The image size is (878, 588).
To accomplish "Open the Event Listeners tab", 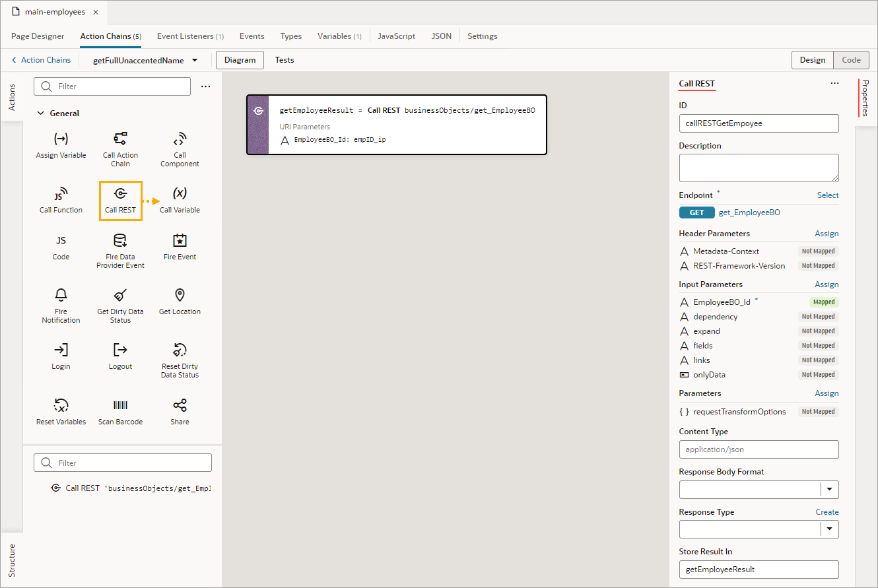I will click(x=190, y=36).
